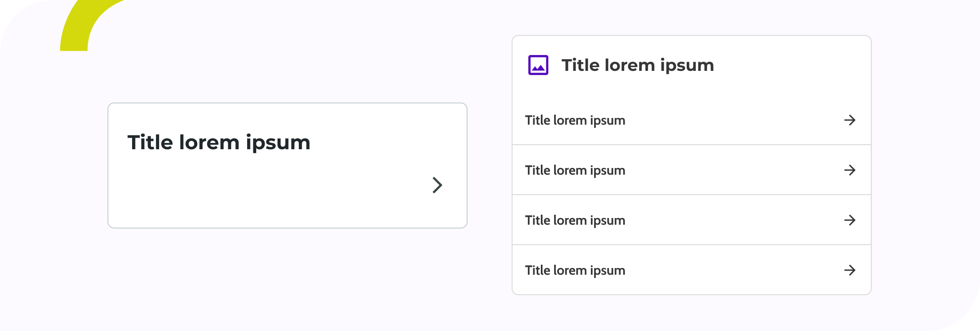Click the arrow icon on second list row
Screen dimensions: 980x331
point(850,170)
